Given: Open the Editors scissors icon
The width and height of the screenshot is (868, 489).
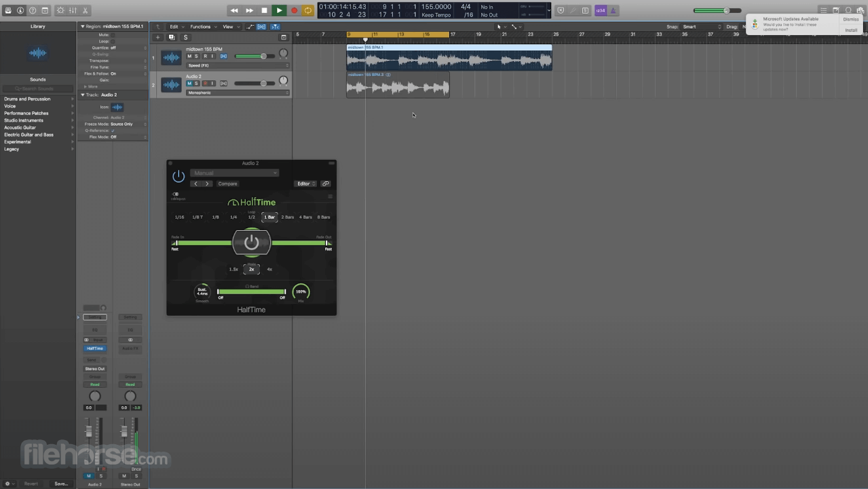Looking at the screenshot, I should pyautogui.click(x=86, y=10).
